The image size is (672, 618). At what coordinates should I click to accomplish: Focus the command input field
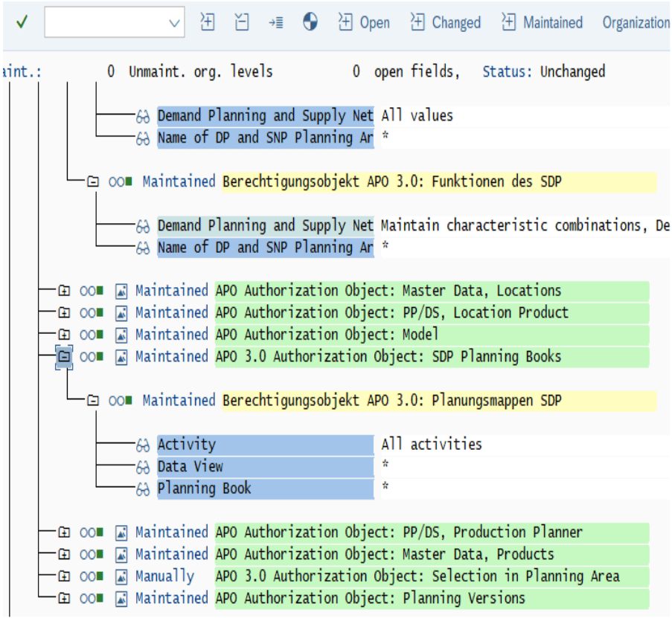click(115, 22)
